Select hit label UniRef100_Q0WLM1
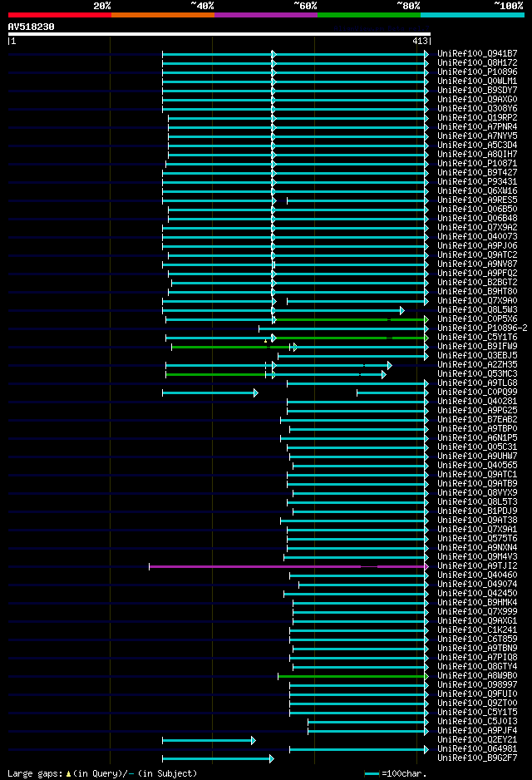The height and width of the screenshot is (780, 532). point(477,81)
